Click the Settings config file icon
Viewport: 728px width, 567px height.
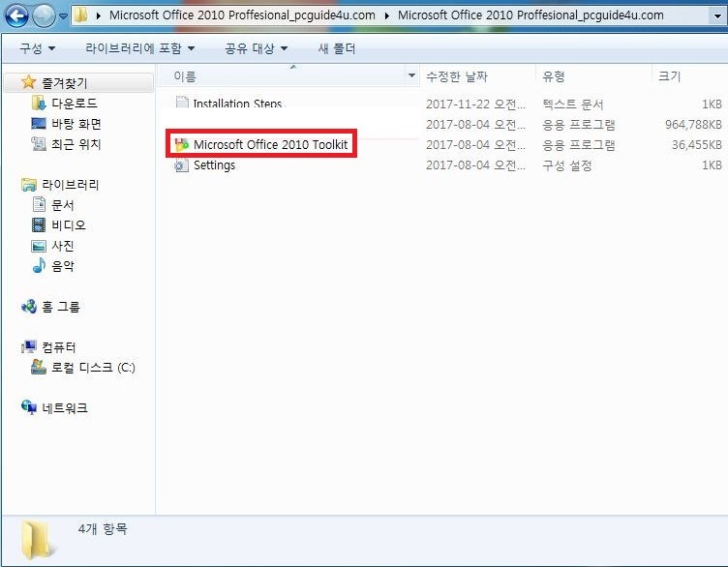pyautogui.click(x=182, y=164)
